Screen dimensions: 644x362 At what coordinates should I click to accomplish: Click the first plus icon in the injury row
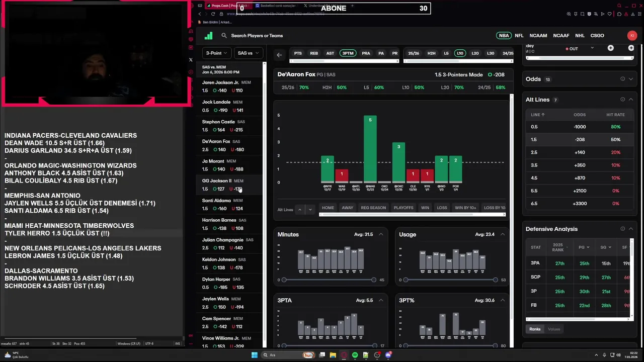[610, 48]
